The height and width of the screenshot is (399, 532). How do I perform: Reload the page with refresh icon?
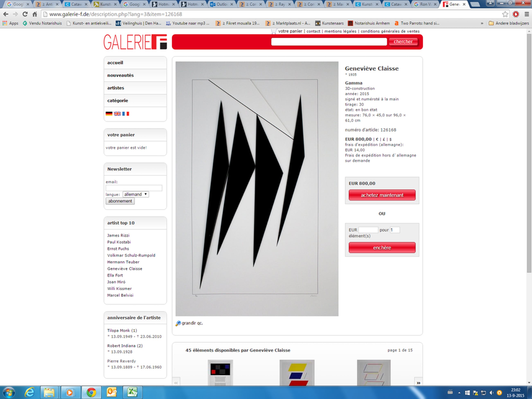click(x=25, y=14)
